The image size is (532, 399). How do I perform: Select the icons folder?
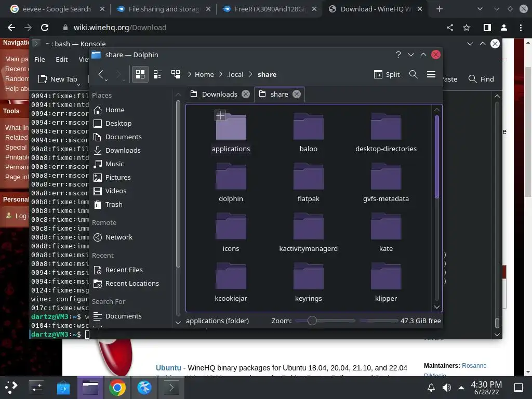point(231,232)
